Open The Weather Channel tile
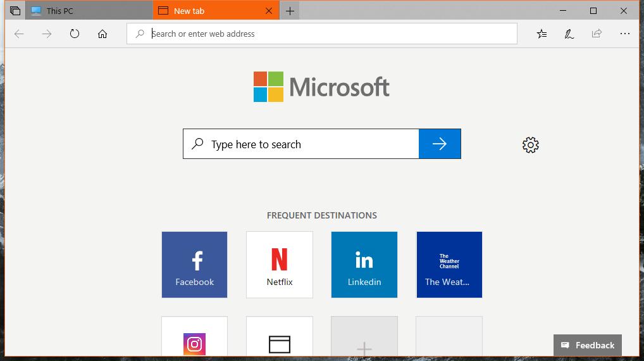The width and height of the screenshot is (644, 361). (x=449, y=264)
